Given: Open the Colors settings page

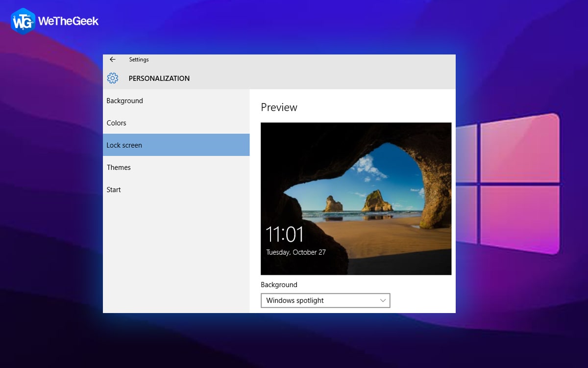Looking at the screenshot, I should coord(176,123).
